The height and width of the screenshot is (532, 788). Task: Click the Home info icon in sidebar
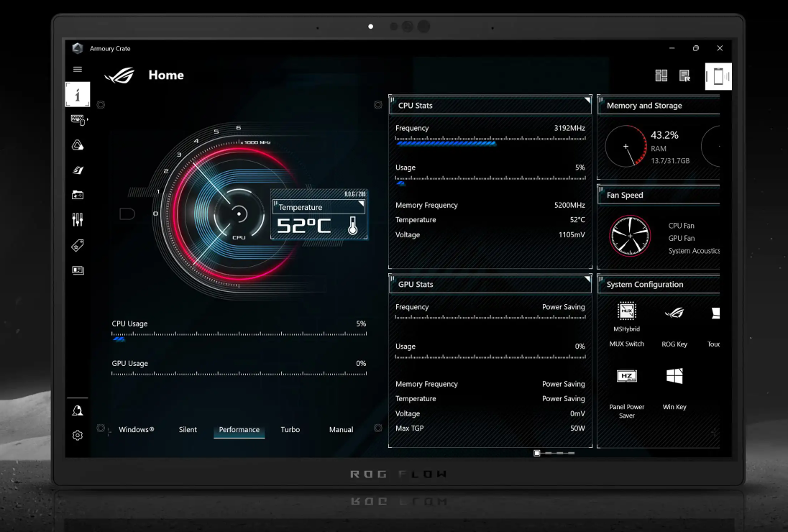pyautogui.click(x=78, y=94)
